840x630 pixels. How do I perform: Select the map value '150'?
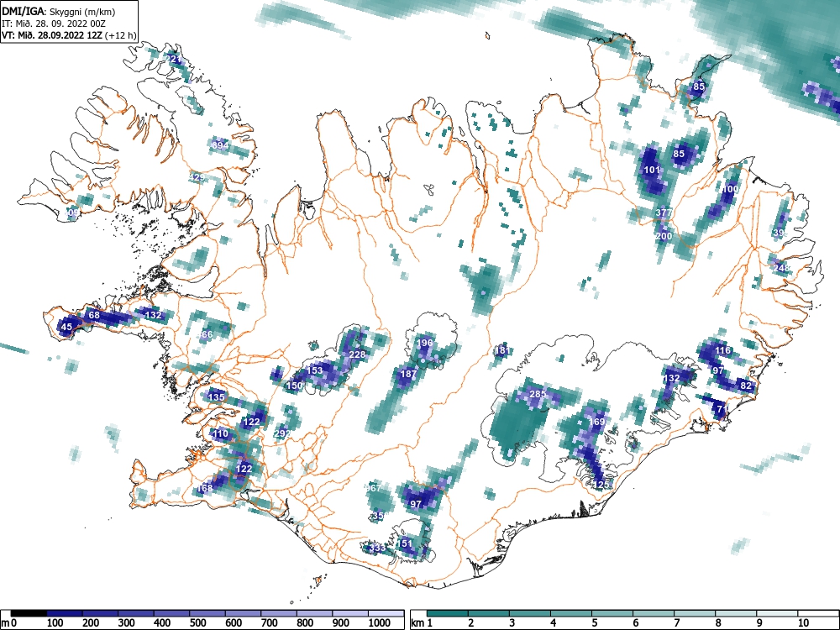(294, 386)
